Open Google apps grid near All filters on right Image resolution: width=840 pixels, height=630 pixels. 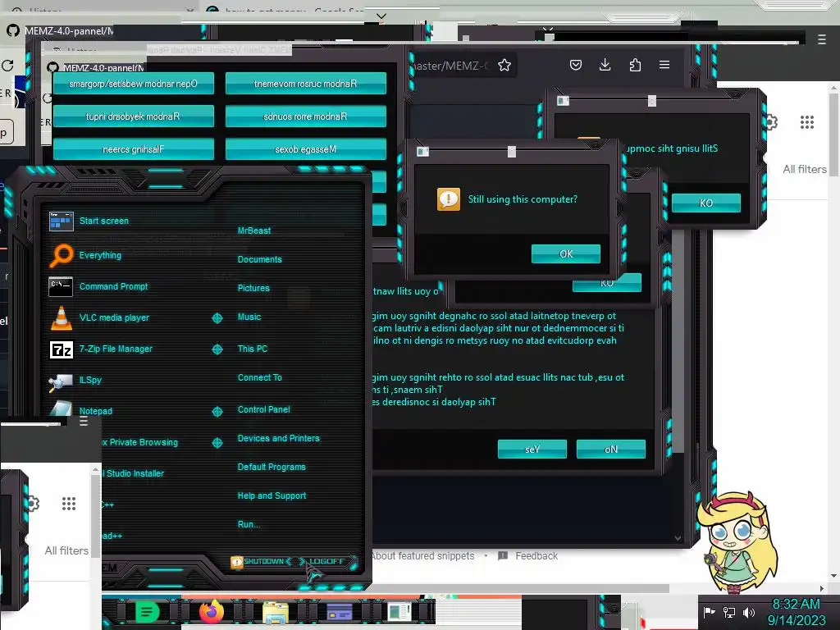coord(807,122)
